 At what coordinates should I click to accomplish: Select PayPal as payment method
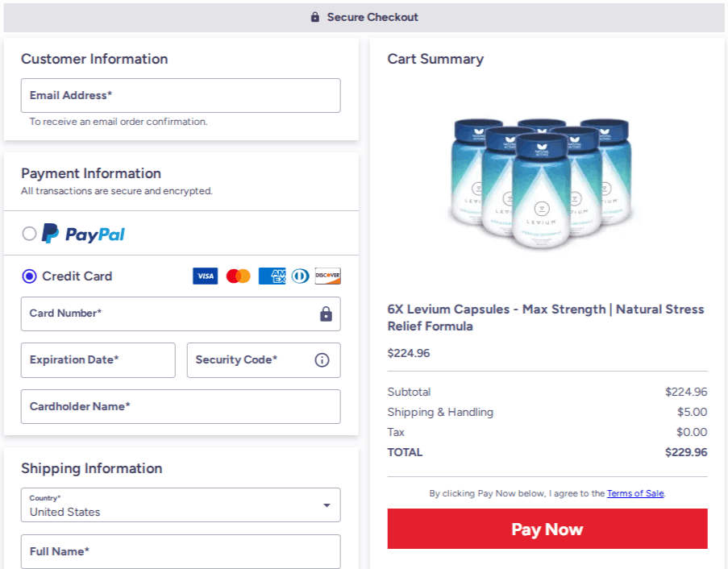tap(29, 233)
